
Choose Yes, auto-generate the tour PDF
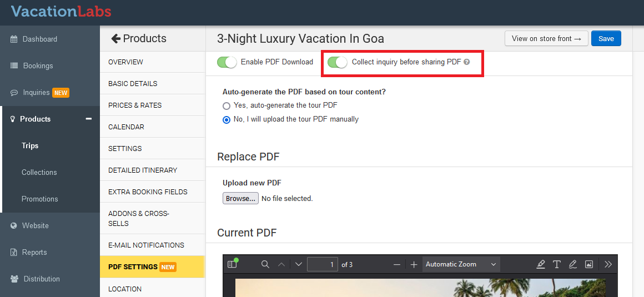pos(227,105)
